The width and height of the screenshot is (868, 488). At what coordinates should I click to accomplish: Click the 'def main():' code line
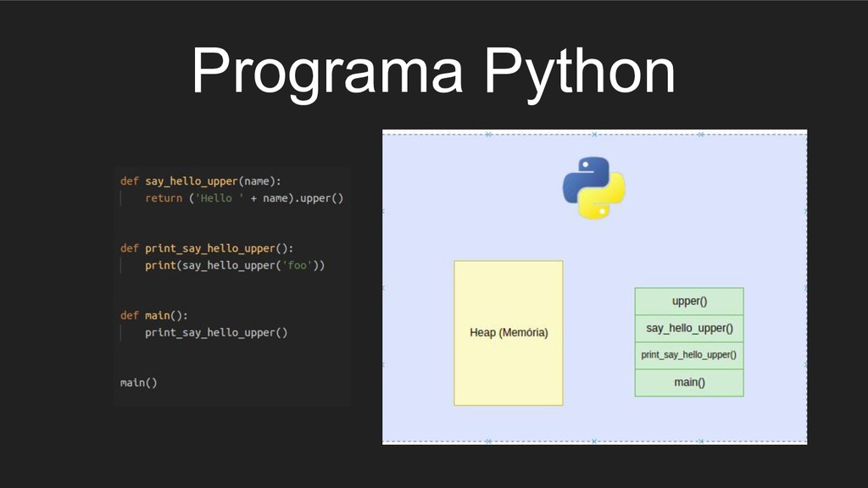coord(154,315)
